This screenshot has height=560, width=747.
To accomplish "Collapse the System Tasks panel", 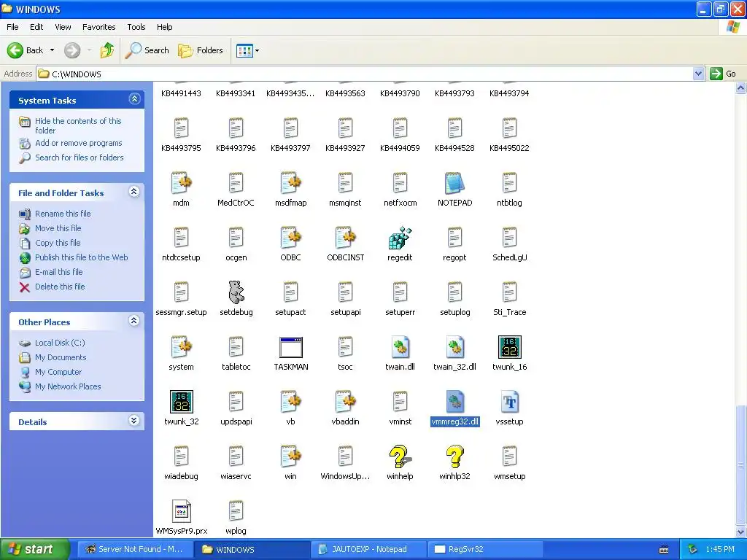I will pos(134,99).
